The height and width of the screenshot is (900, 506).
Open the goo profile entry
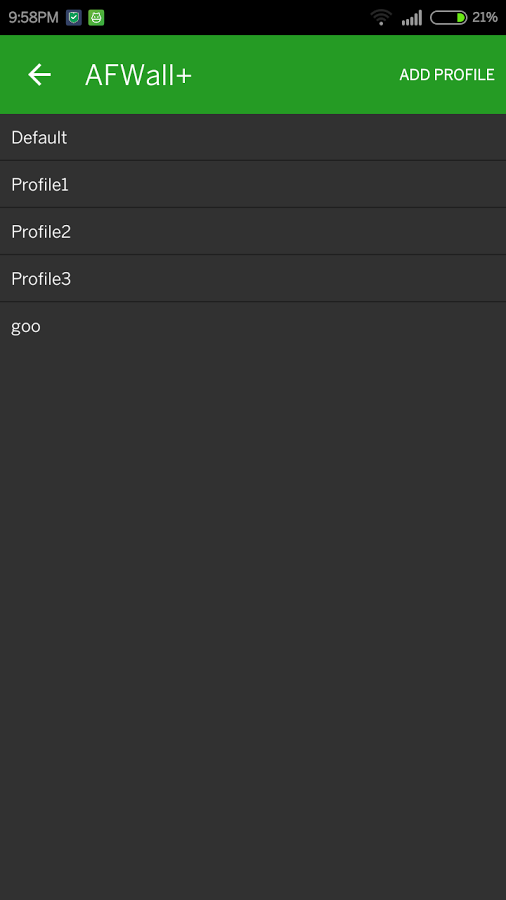(x=253, y=325)
